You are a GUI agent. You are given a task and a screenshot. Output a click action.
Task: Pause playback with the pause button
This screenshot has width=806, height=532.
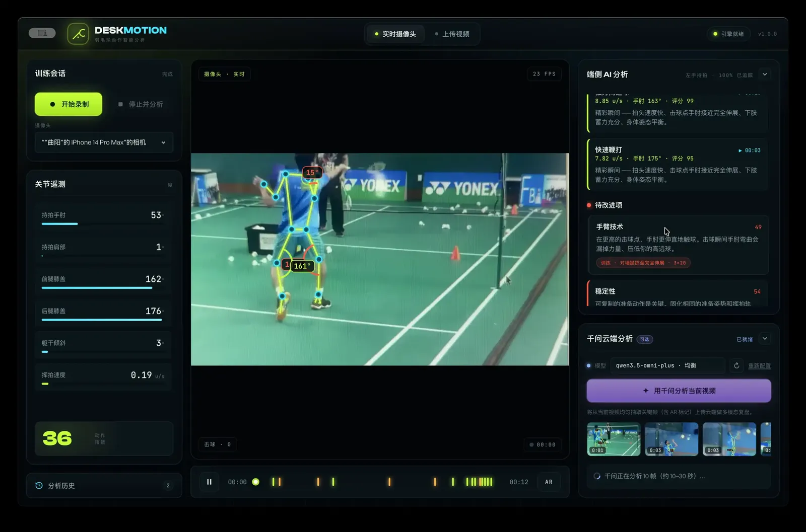(x=209, y=482)
